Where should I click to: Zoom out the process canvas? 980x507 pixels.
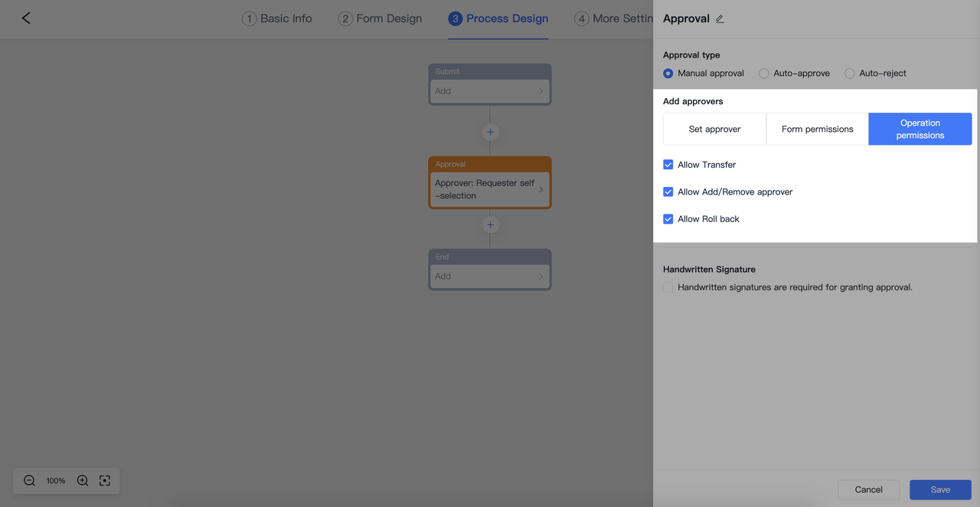tap(29, 481)
